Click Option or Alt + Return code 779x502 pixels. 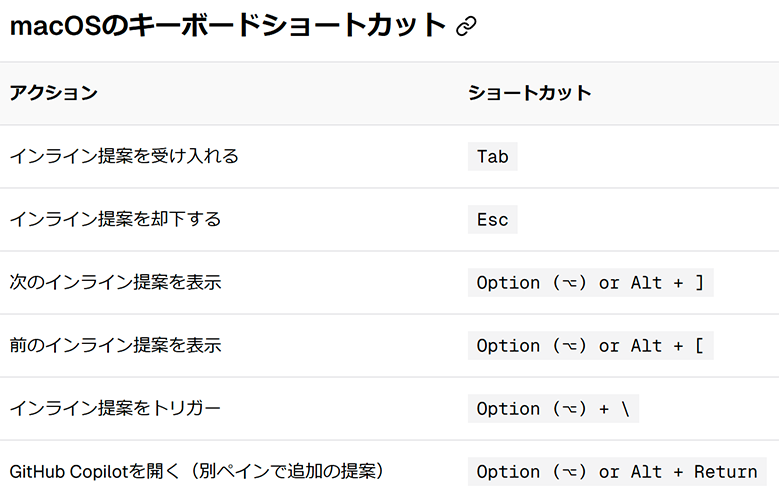click(617, 472)
